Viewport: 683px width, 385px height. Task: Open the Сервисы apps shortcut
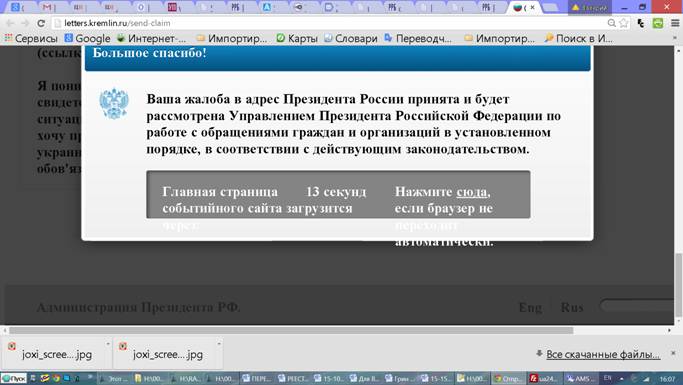coord(30,38)
